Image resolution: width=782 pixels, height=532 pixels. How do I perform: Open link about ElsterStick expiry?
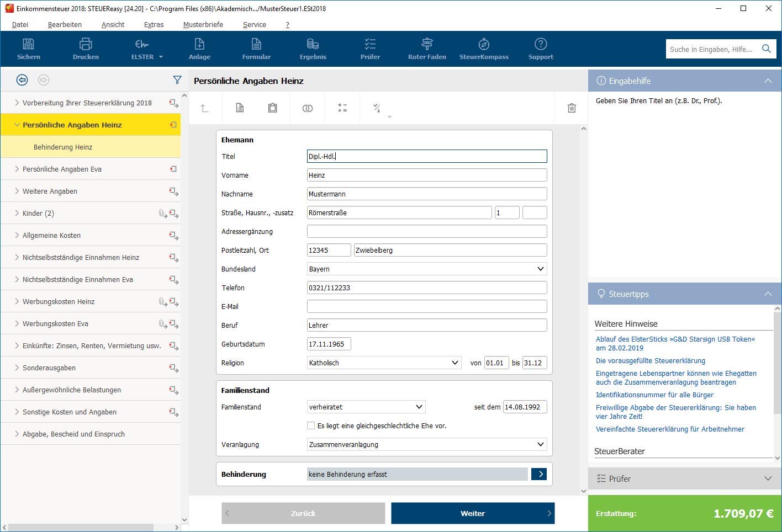[675, 343]
